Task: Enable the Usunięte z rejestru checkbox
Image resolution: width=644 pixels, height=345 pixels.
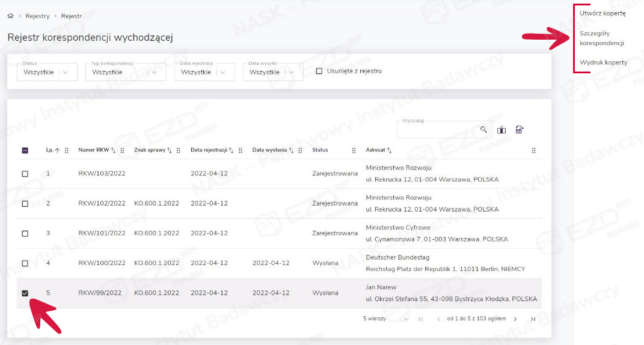Action: tap(319, 72)
